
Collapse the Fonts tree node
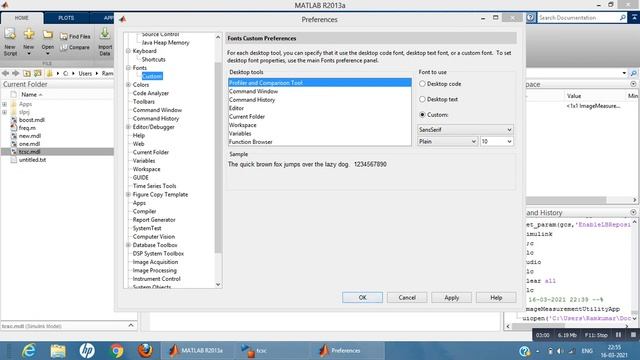point(128,68)
